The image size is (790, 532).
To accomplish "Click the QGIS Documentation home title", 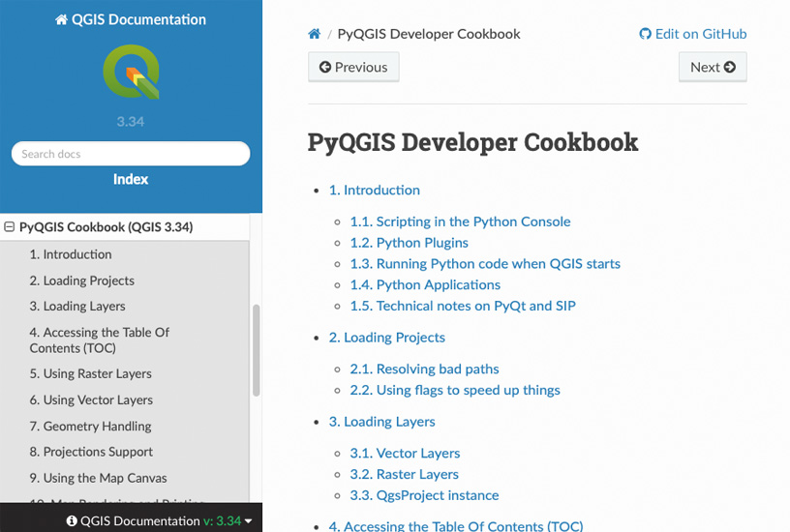I will pyautogui.click(x=131, y=19).
